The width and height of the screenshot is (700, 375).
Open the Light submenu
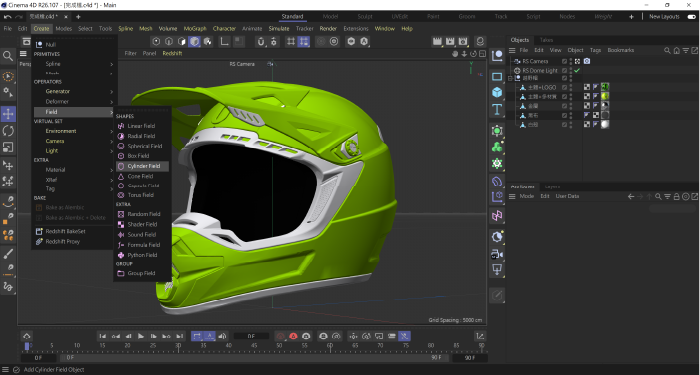coord(73,151)
